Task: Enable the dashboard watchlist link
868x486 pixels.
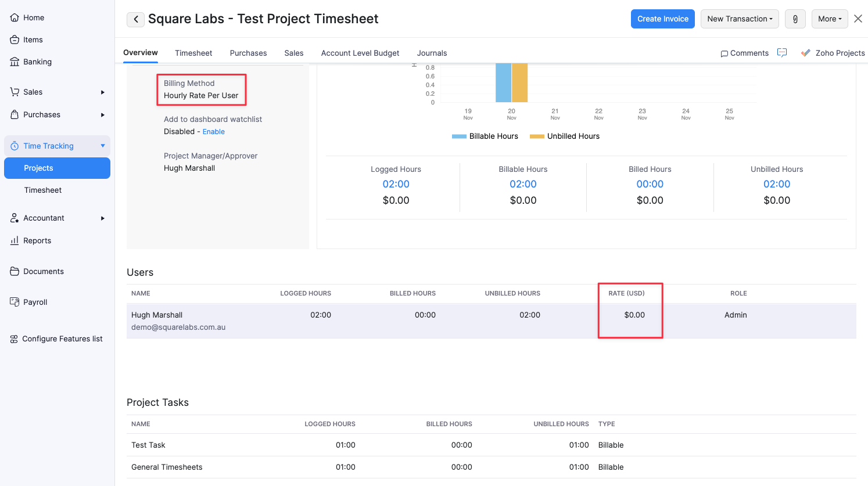Action: coord(214,132)
